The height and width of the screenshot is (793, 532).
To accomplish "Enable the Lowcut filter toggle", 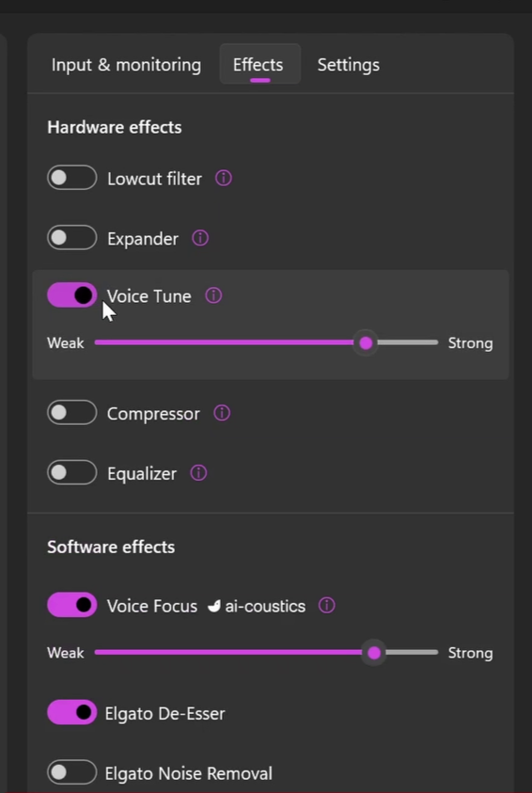I will click(x=71, y=178).
